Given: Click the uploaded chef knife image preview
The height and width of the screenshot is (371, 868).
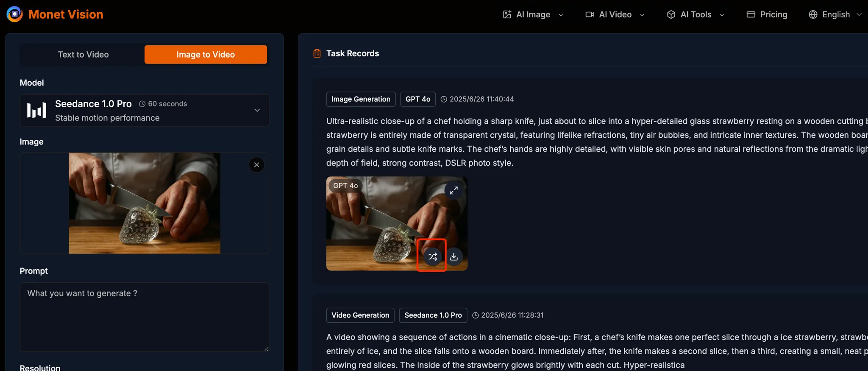Looking at the screenshot, I should [145, 203].
